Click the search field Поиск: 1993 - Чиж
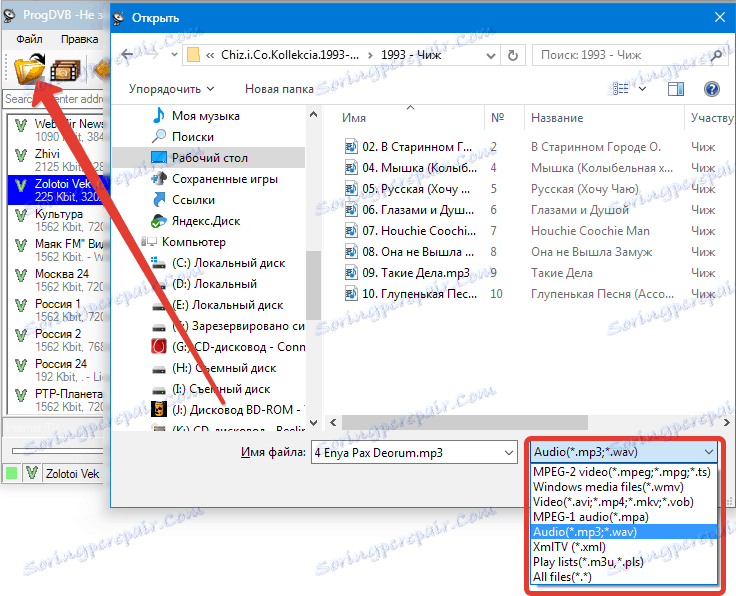This screenshot has height=596, width=736. [x=631, y=55]
